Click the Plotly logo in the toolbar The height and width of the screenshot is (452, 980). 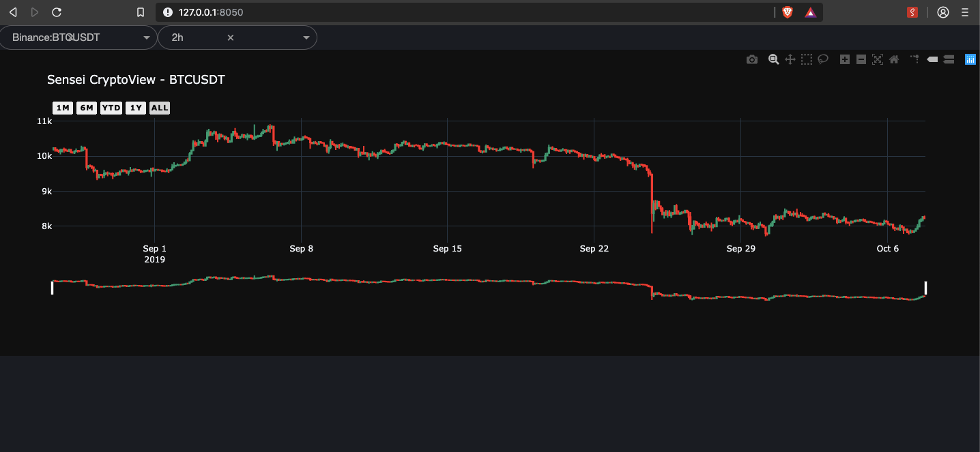tap(970, 59)
